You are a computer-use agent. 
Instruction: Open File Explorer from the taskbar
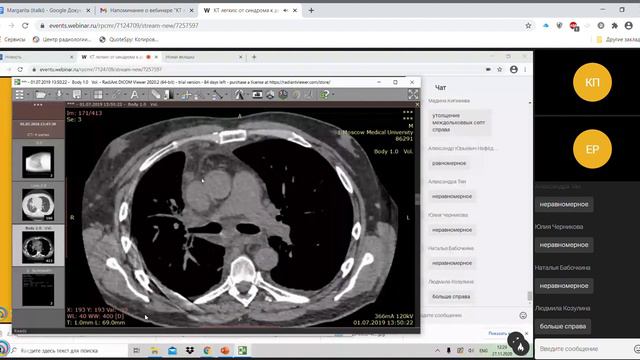[154, 351]
